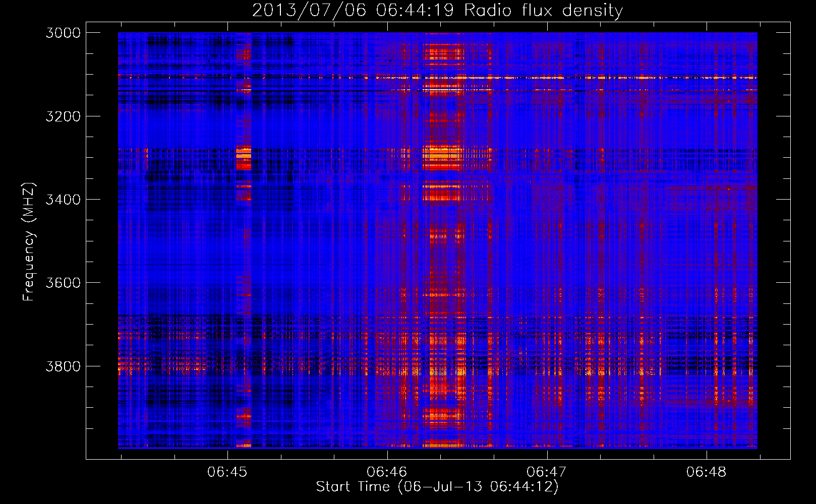Viewport: 816px width, 504px height.
Task: Click the 'Start Time (06-Jul-13 06:44:12)' axis title
Action: [437, 487]
